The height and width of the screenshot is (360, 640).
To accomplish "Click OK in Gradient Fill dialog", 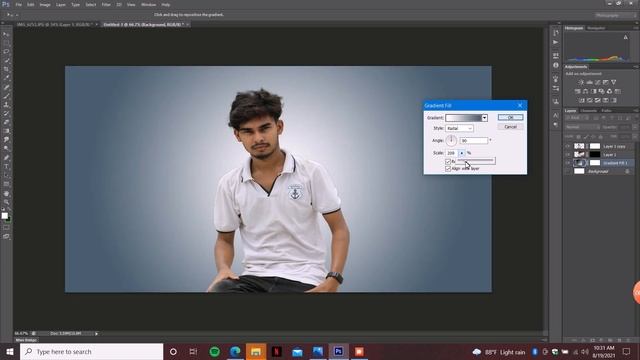I will pos(510,118).
